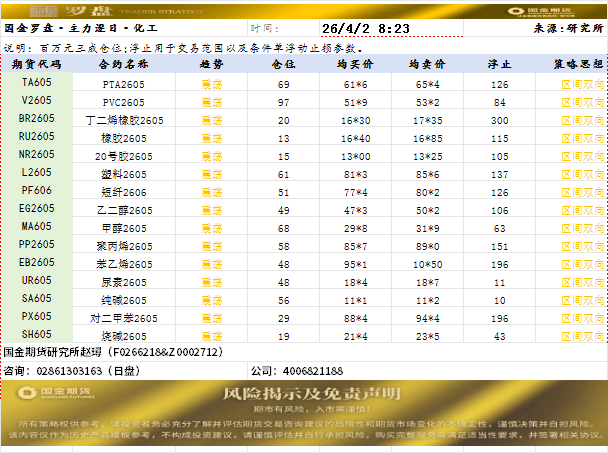Viewport: 608px width, 453px height.
Task: Select the PF606 futures code cell
Action: [36, 190]
